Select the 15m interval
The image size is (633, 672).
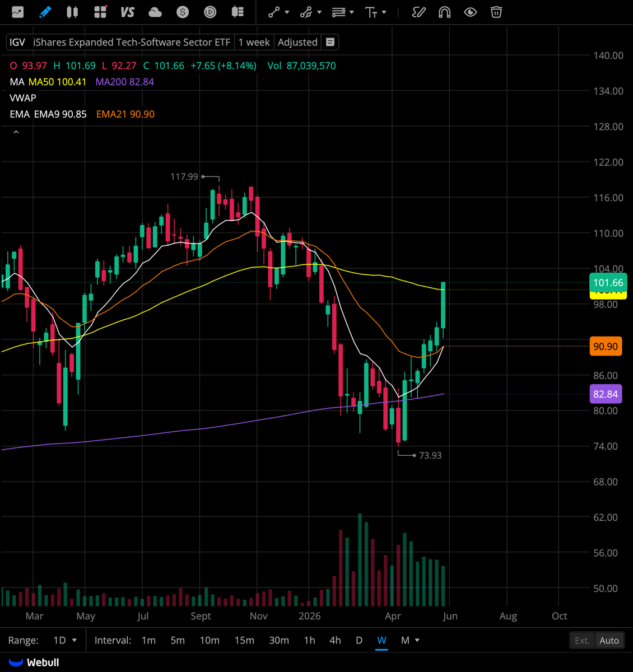click(244, 640)
